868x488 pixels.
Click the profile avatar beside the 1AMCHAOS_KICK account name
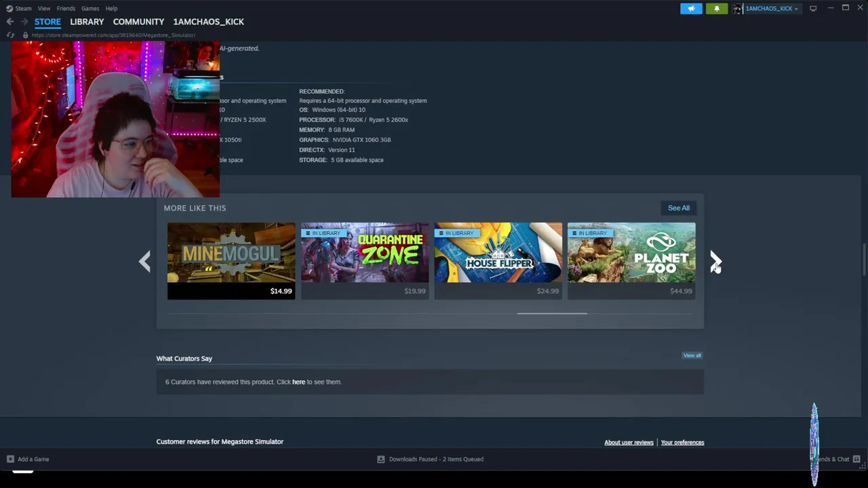click(x=738, y=8)
